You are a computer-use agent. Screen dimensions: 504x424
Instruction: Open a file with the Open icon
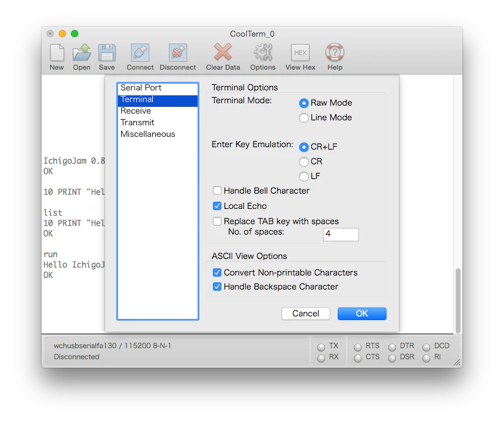pyautogui.click(x=81, y=53)
